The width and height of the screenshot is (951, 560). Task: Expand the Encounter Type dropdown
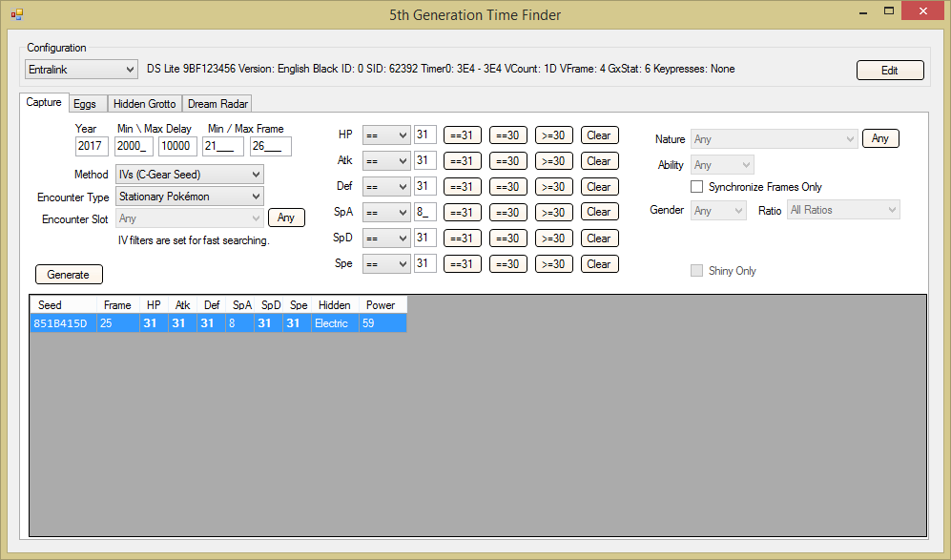(x=190, y=197)
